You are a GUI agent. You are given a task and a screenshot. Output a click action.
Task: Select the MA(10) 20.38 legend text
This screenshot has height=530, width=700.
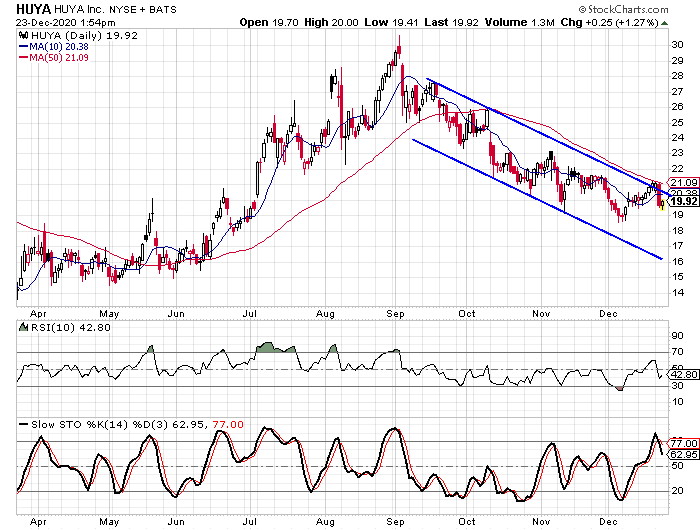click(x=58, y=46)
